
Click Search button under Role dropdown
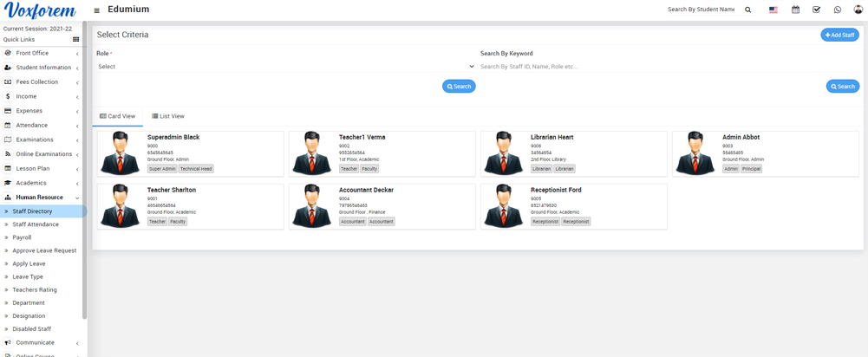click(x=459, y=87)
